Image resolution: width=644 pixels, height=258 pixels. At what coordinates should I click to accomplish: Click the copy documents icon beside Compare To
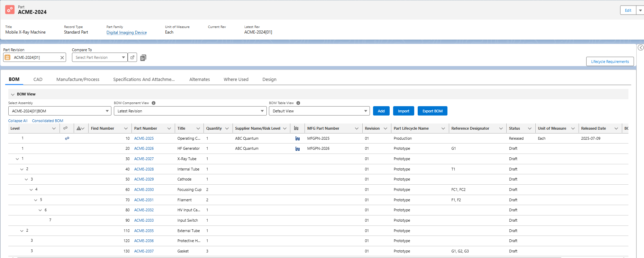(143, 58)
